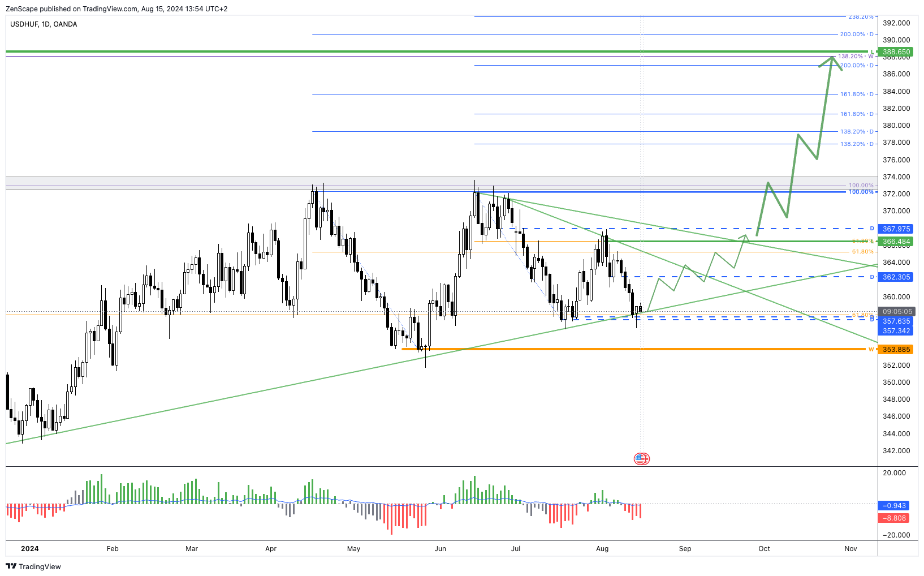
Task: Click the 346.000 price axis value
Action: click(x=896, y=416)
